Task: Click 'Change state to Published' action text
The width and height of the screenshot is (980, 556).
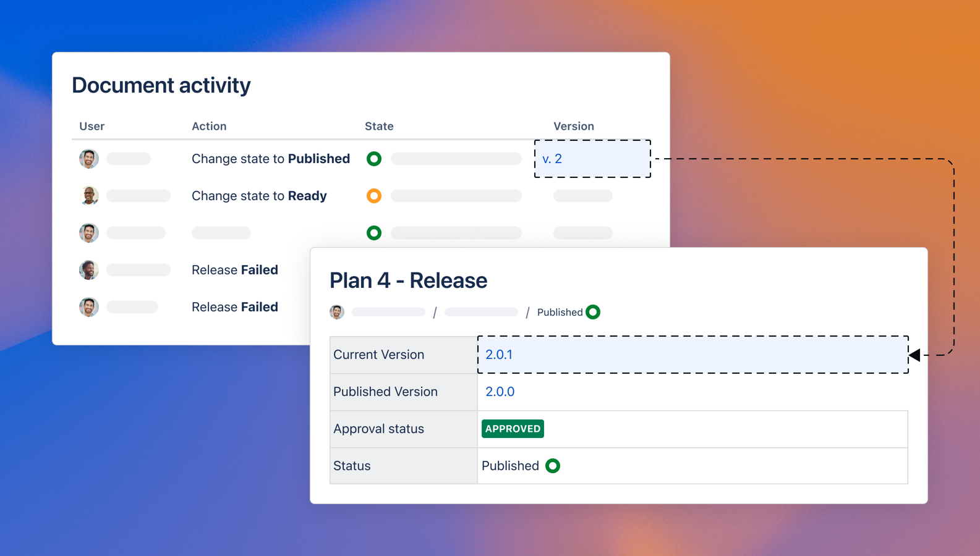Action: point(271,159)
